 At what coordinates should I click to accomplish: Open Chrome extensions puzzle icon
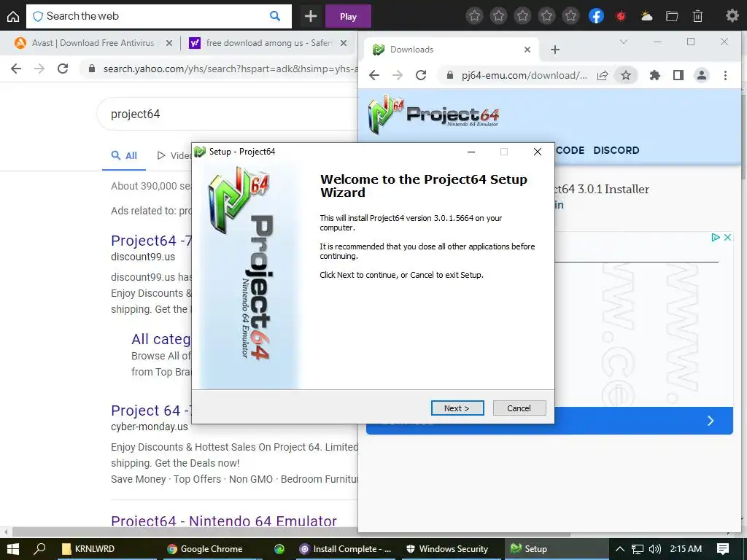pyautogui.click(x=655, y=75)
